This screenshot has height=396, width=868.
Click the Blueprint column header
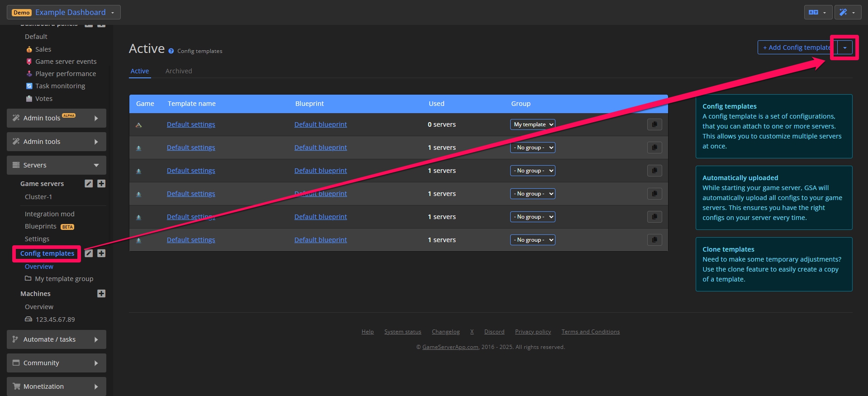click(x=309, y=104)
